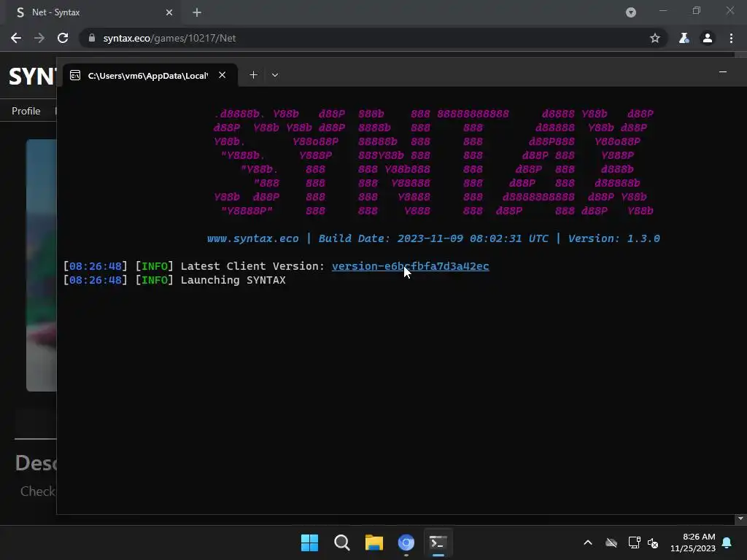747x560 pixels.
Task: Close the terminal tab
Action: point(222,75)
